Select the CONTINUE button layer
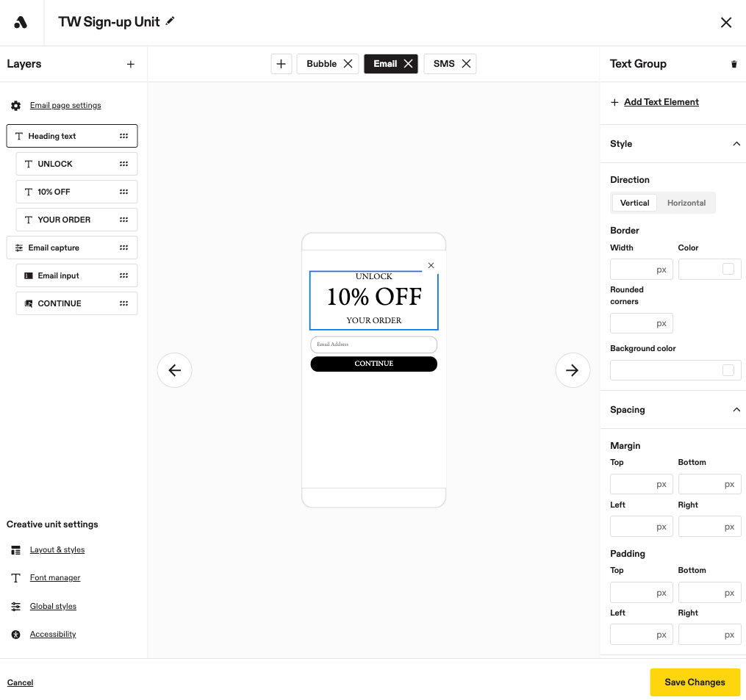 point(76,303)
